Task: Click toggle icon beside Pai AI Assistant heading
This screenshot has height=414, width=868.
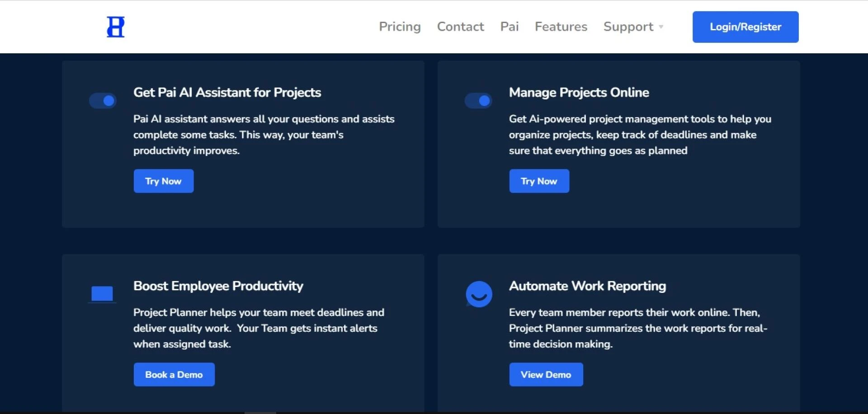Action: 103,101
